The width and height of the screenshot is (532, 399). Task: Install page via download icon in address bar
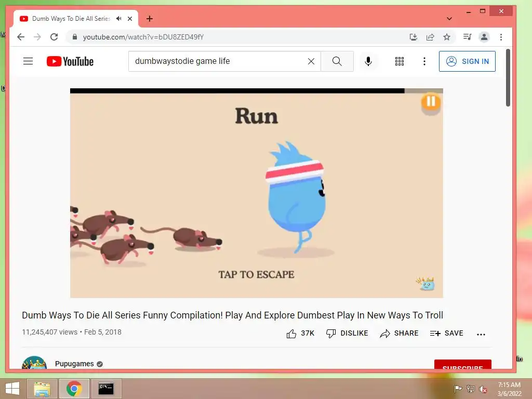(x=413, y=37)
